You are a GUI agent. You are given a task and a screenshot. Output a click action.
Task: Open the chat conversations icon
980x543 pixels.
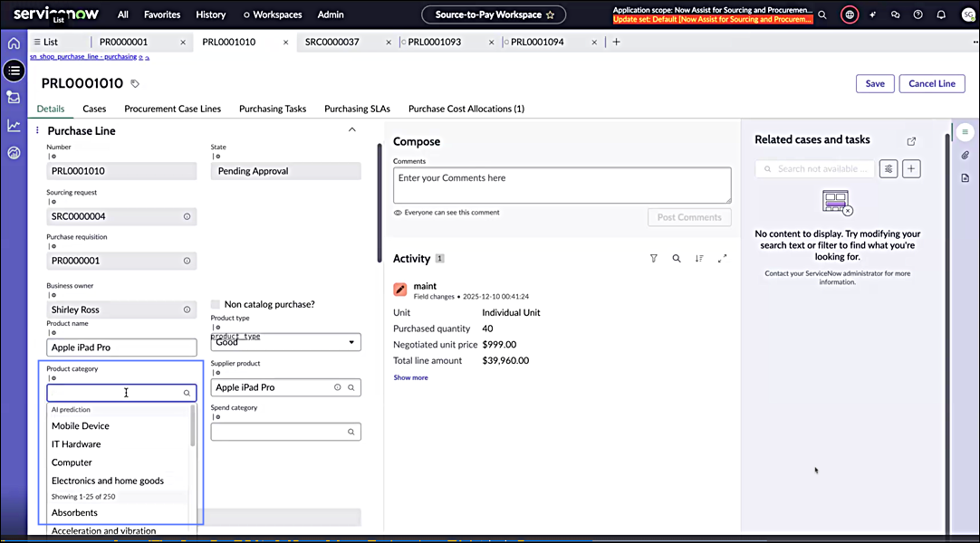896,14
